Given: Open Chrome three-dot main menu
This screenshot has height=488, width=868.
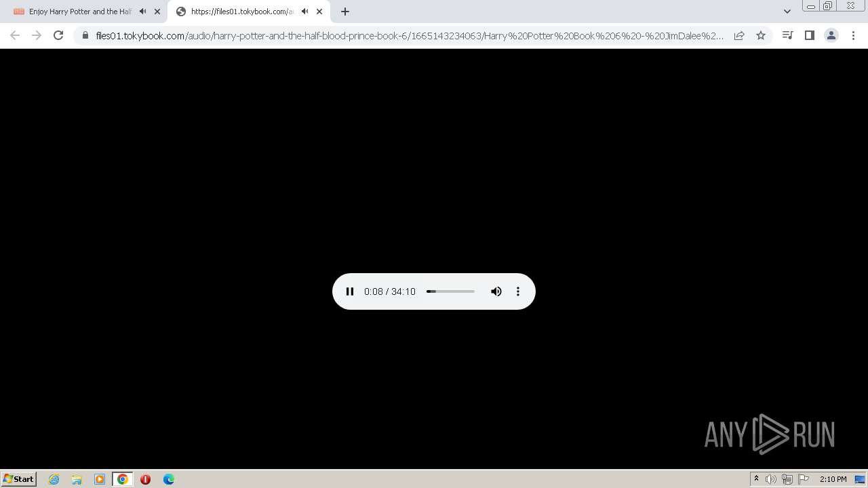Looking at the screenshot, I should click(853, 35).
